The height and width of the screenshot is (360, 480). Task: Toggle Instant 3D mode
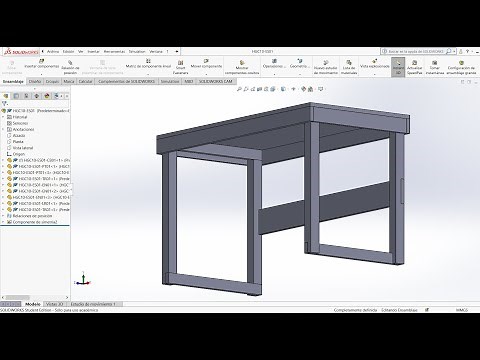click(x=398, y=67)
